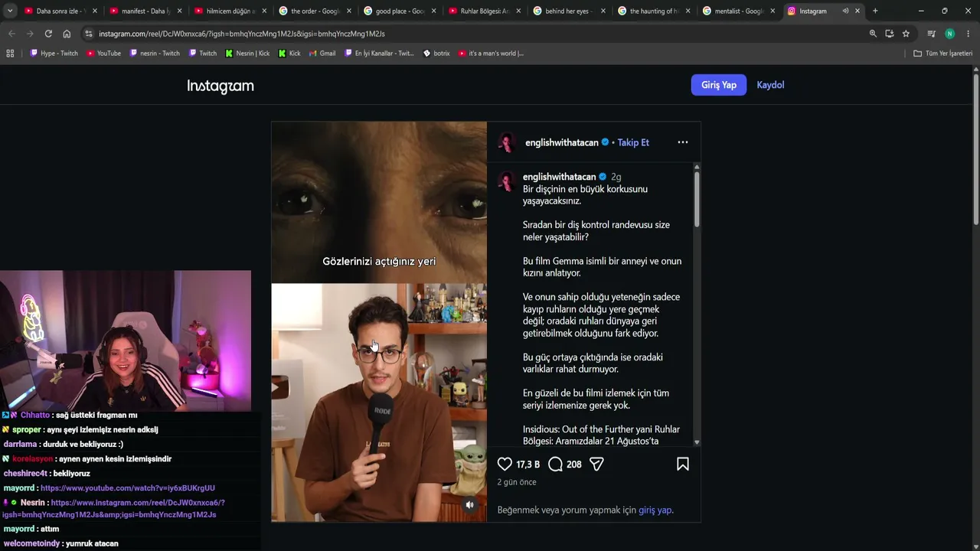Open the Twitch bookmark

pos(202,54)
